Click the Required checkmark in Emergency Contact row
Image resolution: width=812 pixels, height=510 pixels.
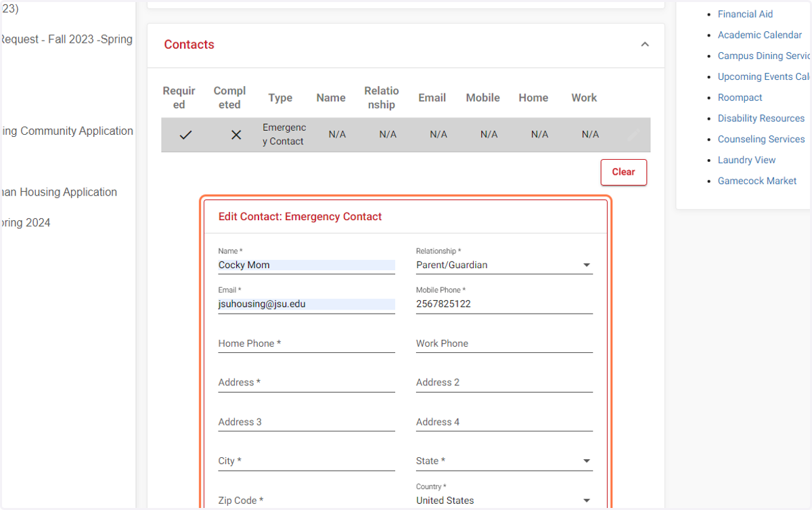185,135
